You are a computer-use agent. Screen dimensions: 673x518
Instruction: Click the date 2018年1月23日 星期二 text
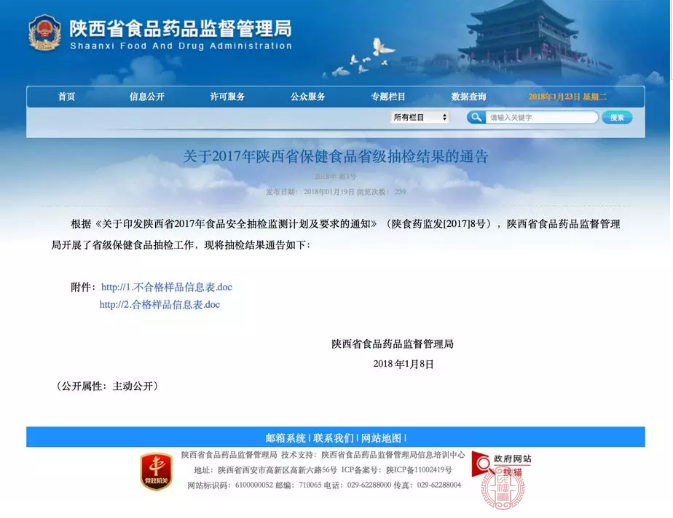pos(567,97)
